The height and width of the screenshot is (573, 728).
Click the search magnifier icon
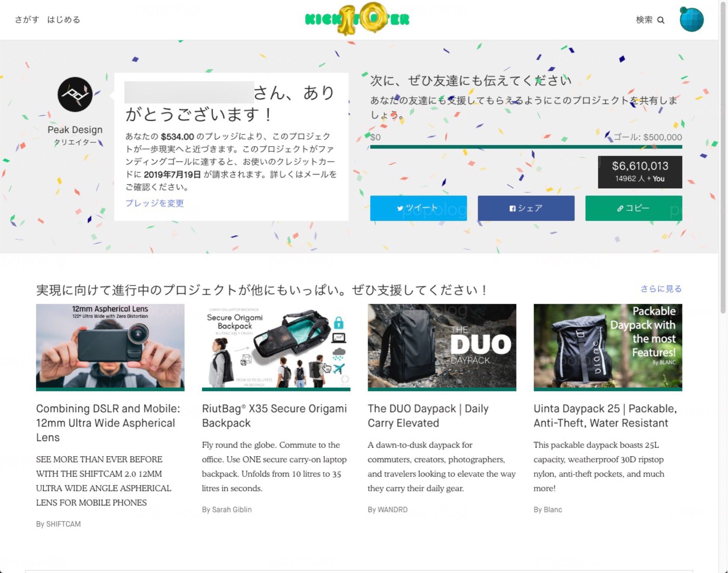coord(661,20)
